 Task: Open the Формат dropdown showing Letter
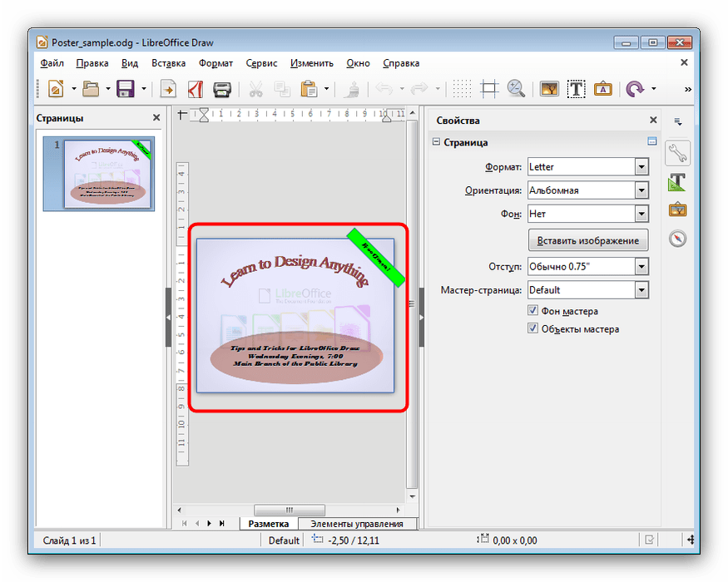click(641, 167)
